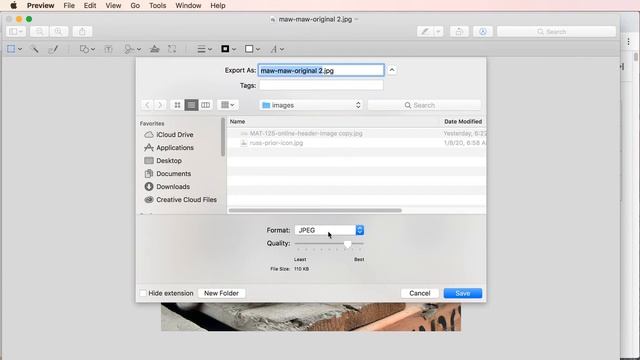Sort by the Date Modified column header
640x360 pixels.
[x=463, y=122]
